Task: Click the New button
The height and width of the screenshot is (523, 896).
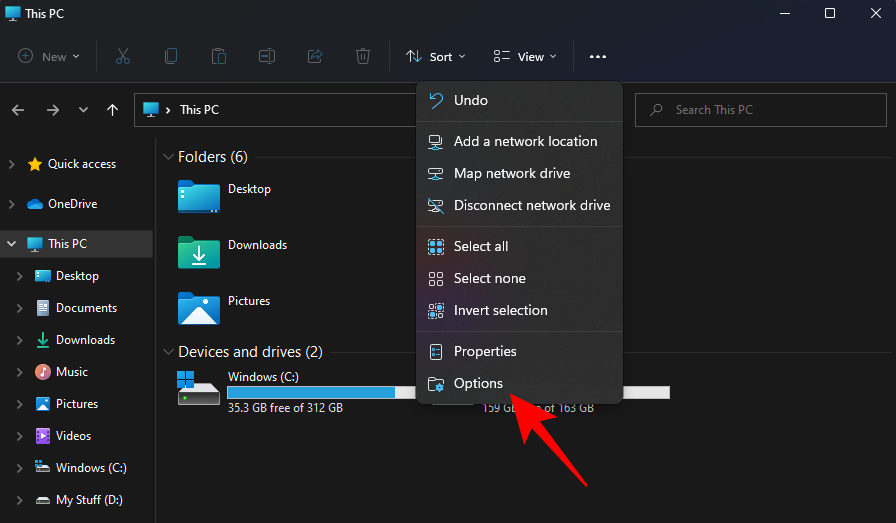Action: [x=49, y=57]
